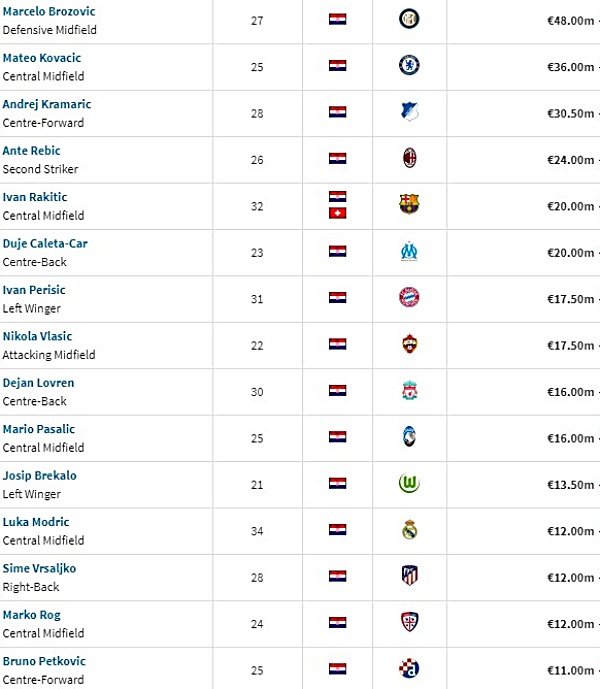Open Mateo Kovacic player link

(42, 58)
